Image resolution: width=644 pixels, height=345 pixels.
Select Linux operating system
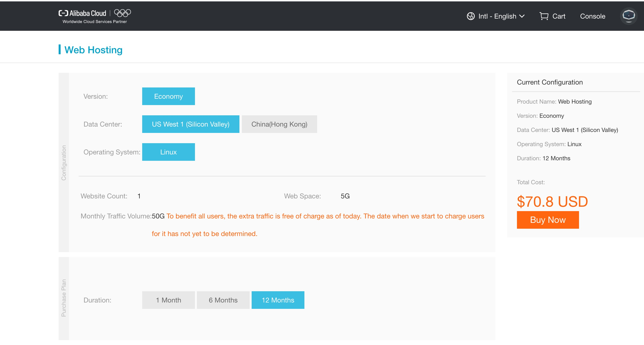point(168,152)
